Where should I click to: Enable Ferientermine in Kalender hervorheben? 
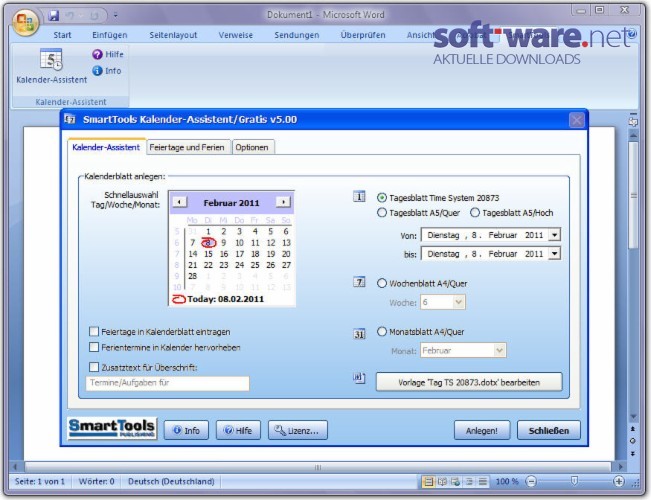point(94,347)
